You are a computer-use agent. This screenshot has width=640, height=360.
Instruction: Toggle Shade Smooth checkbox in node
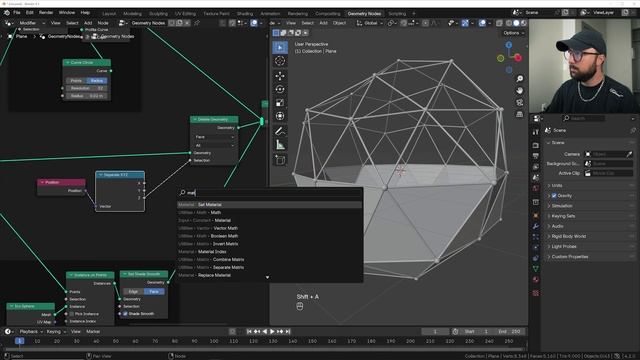click(125, 314)
